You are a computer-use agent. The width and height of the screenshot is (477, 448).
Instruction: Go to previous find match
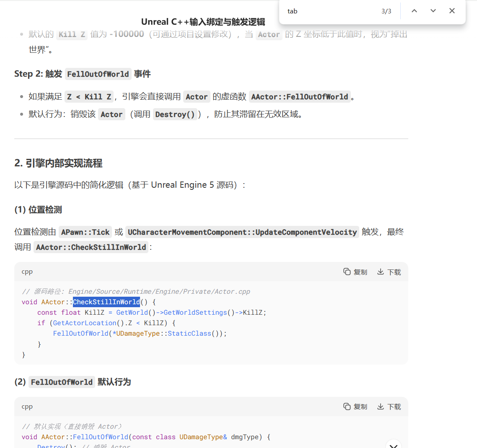coord(414,11)
